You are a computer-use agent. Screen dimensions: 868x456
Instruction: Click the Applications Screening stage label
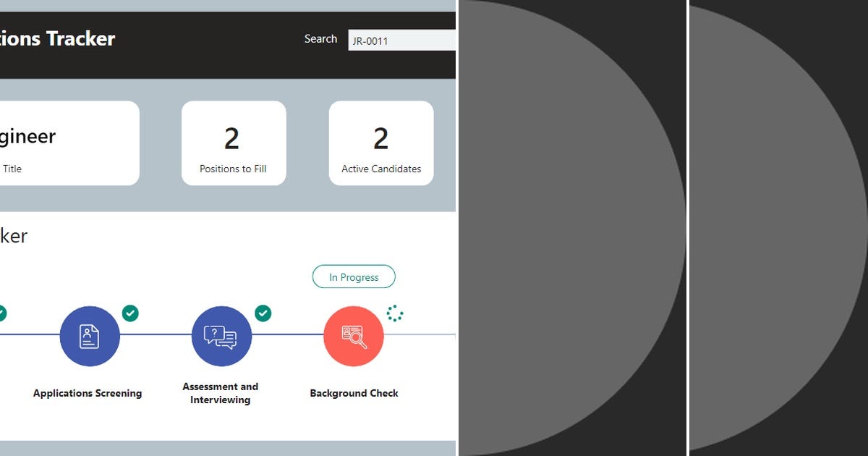coord(88,393)
